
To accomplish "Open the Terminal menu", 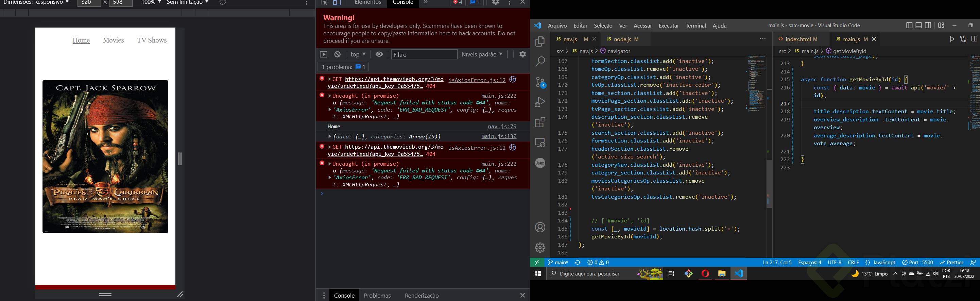I will pyautogui.click(x=695, y=26).
